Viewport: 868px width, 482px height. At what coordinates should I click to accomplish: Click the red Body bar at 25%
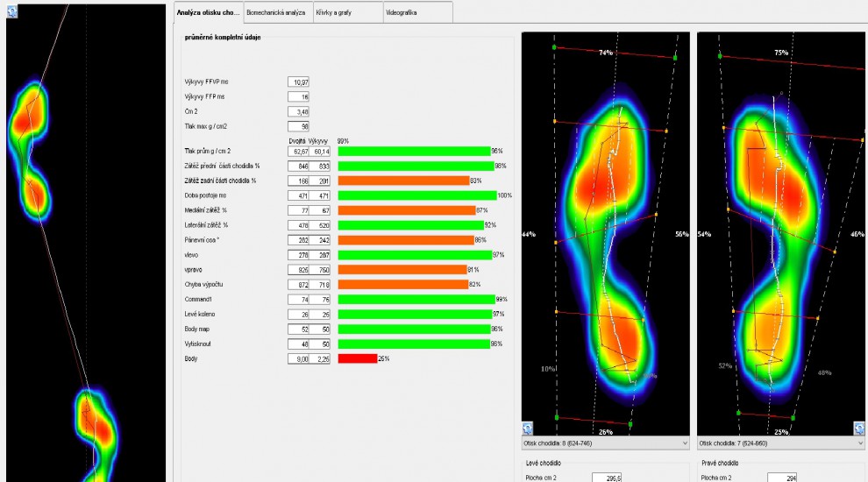[357, 358]
